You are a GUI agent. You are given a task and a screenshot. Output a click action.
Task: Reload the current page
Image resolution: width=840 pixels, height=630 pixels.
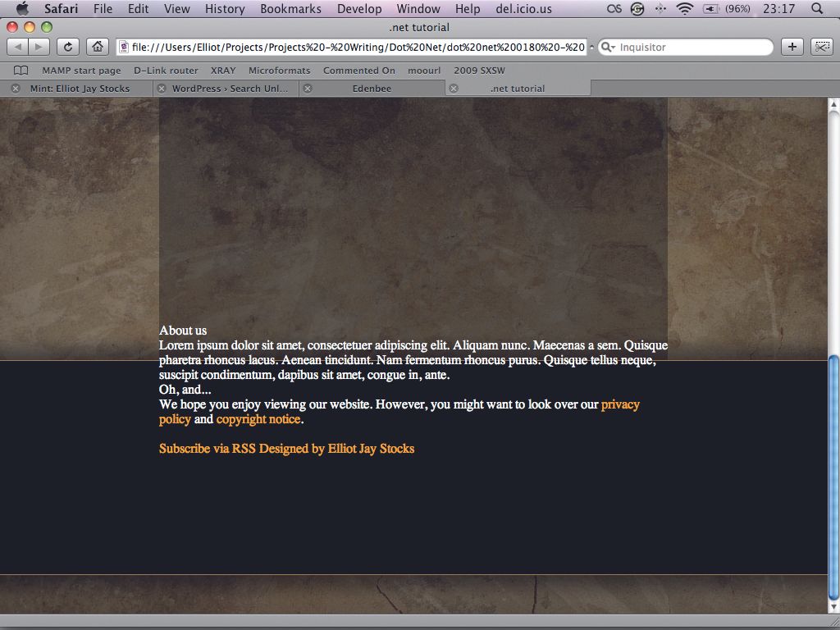pos(67,47)
